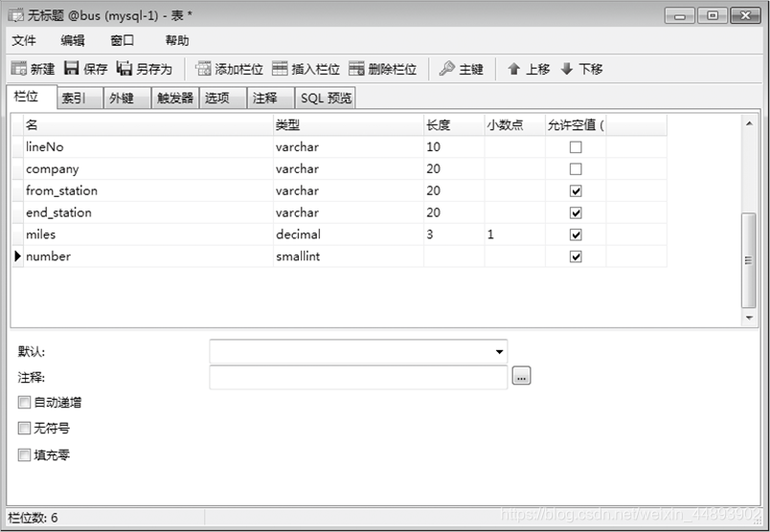This screenshot has height=532, width=770.
Task: Select the lineNo field name cell
Action: 148,147
